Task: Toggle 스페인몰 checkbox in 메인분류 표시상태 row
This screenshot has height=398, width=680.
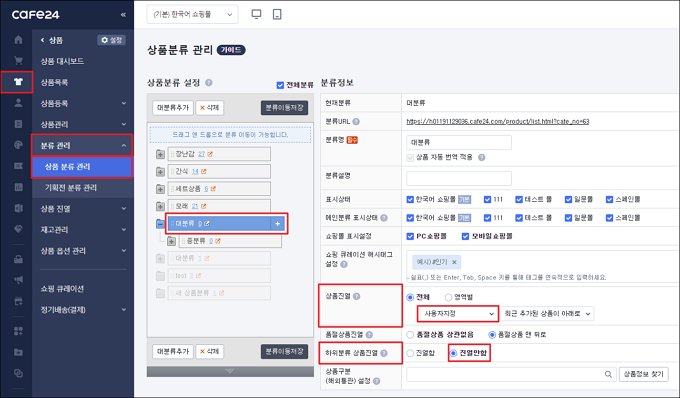Action: (609, 218)
